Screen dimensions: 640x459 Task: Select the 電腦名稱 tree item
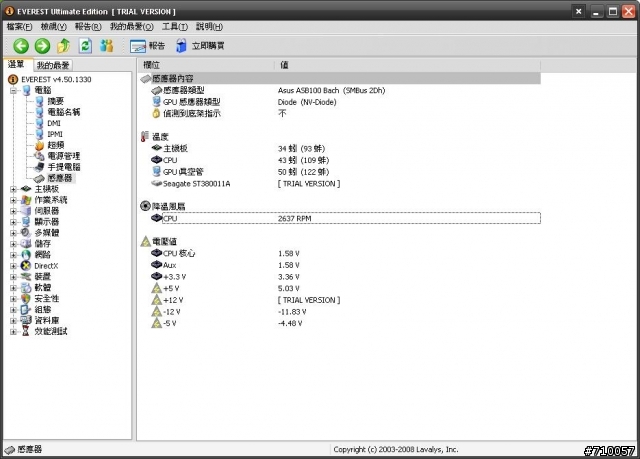click(x=64, y=112)
